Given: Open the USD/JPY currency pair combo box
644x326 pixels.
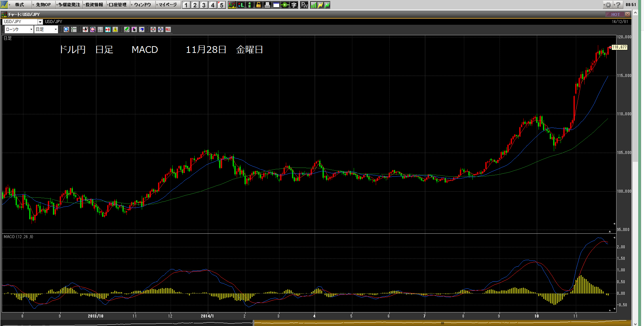Looking at the screenshot, I should [x=22, y=22].
